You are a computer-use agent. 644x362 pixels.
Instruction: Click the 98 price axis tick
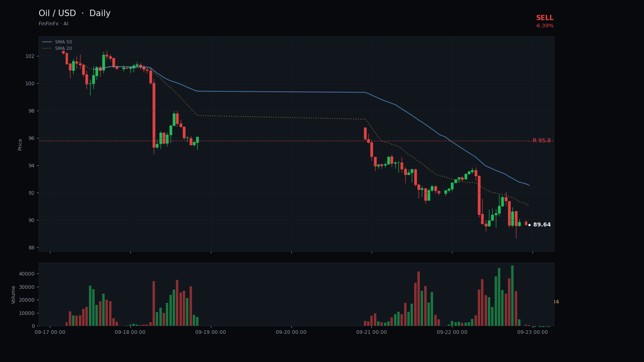[x=32, y=111]
